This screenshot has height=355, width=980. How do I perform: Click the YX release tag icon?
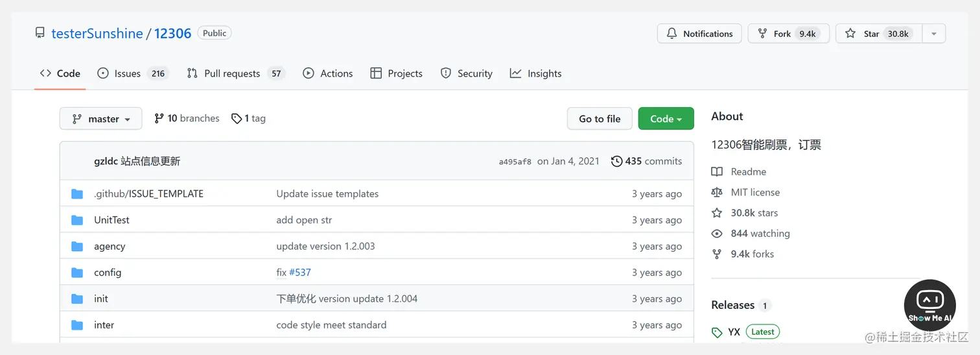(717, 332)
